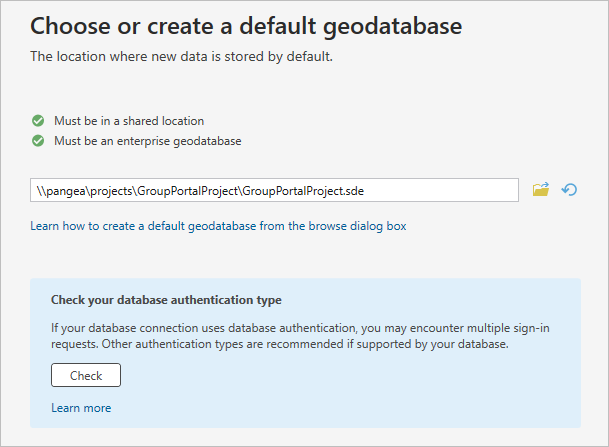Place cursor on \\pangea in the path
This screenshot has width=609, height=447.
click(x=58, y=190)
